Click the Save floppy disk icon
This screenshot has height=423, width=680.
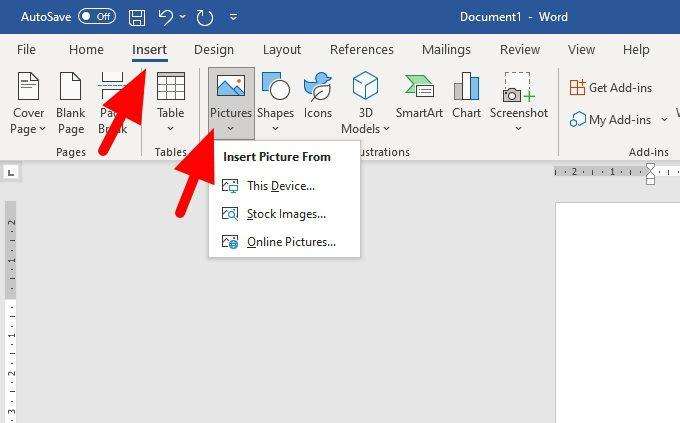click(137, 17)
